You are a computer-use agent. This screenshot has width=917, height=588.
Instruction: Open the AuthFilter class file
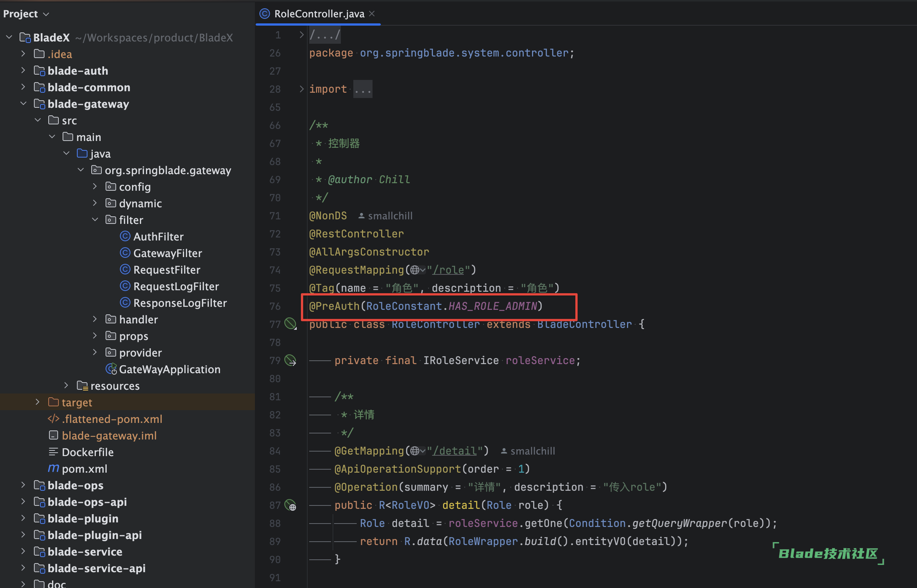[x=158, y=237]
